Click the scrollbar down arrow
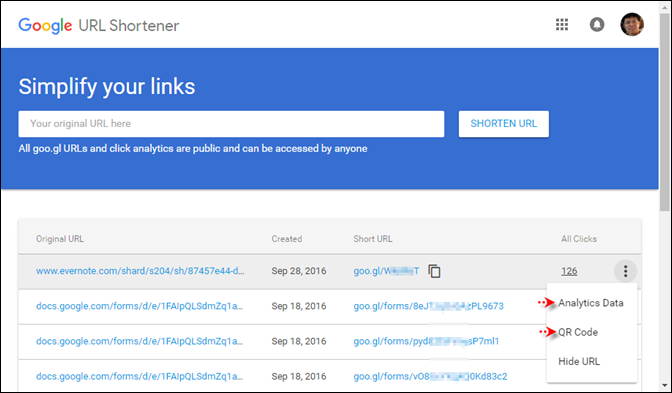Image resolution: width=672 pixels, height=393 pixels. coord(665,385)
